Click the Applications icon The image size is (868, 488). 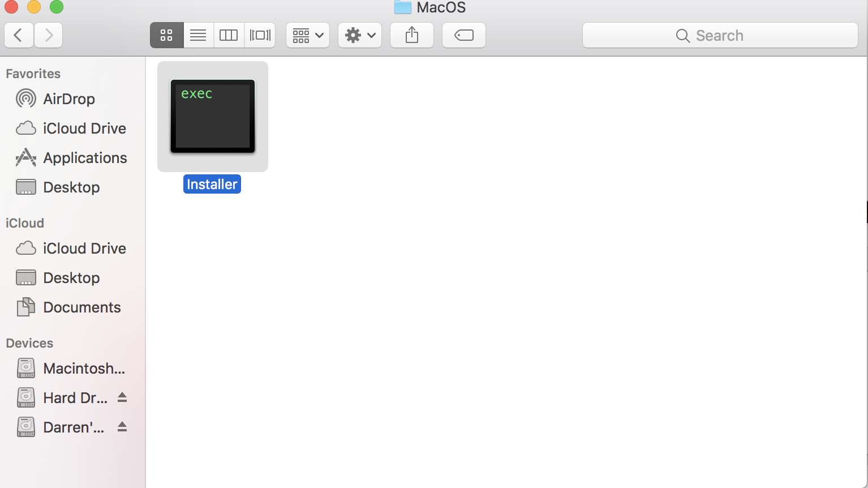[26, 157]
